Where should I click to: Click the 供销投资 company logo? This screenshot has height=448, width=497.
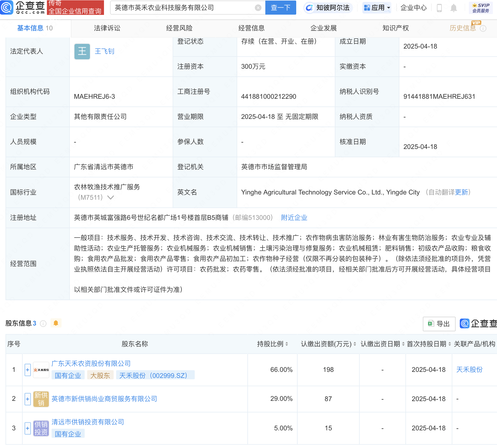[x=41, y=428]
